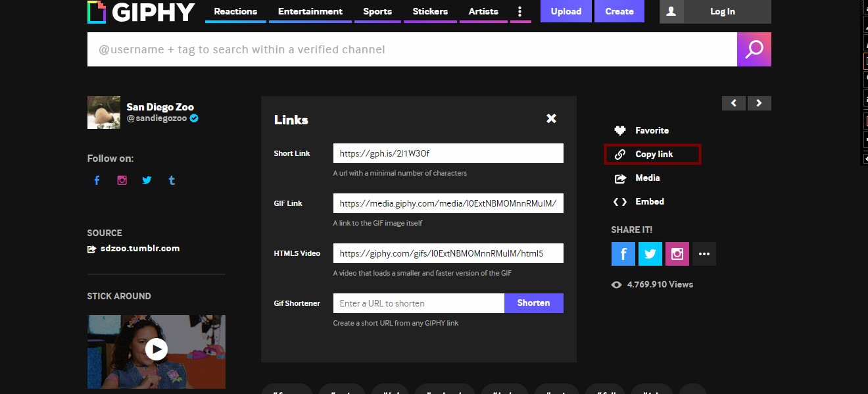Screen dimensions: 868x394
Task: Share the GIF on Facebook
Action: (623, 254)
